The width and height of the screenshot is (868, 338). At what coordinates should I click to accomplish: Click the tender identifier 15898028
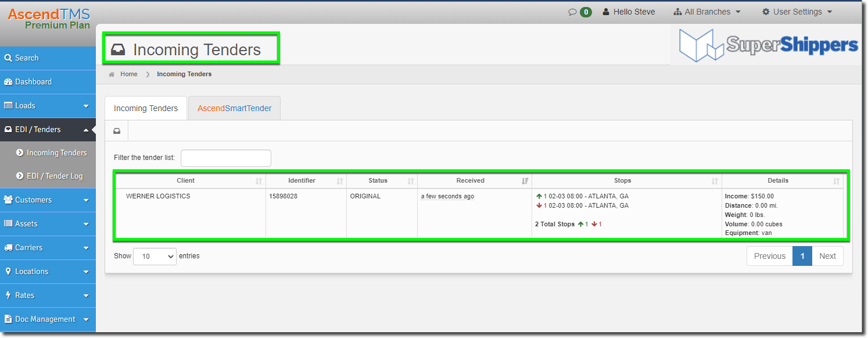click(284, 197)
